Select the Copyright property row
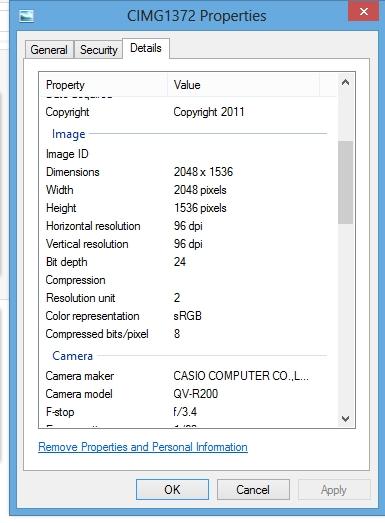 point(67,112)
